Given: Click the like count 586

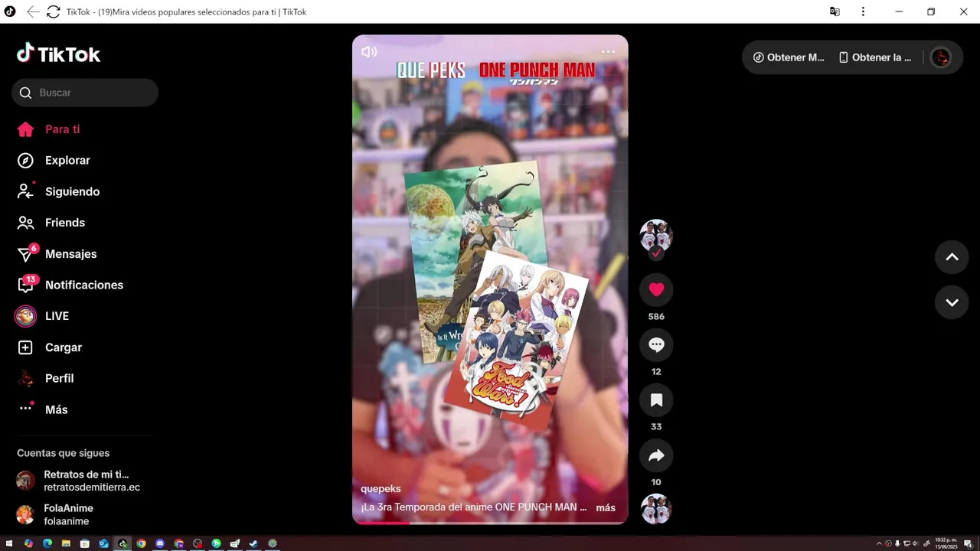Looking at the screenshot, I should click(656, 317).
